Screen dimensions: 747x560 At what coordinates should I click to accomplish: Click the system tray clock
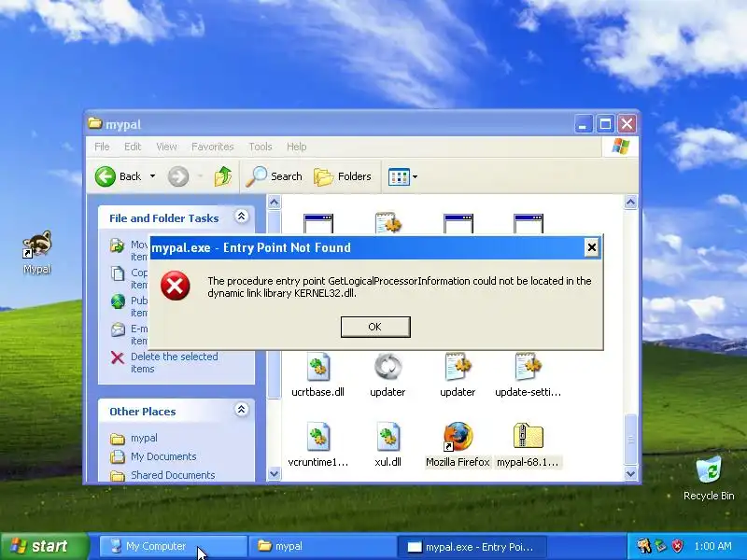[x=712, y=546]
